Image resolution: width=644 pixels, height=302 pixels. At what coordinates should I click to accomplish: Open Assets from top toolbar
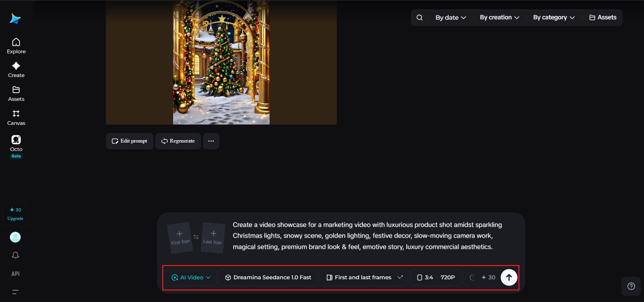(603, 18)
